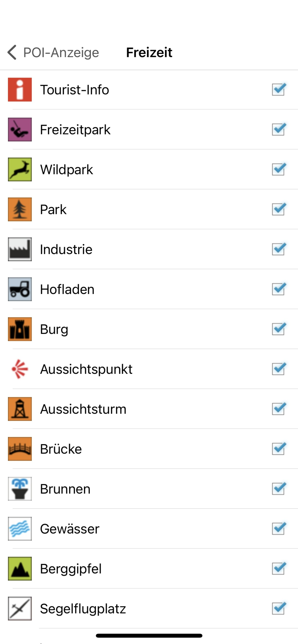This screenshot has height=644, width=298.
Task: Uncheck the Tourist-Info checkbox
Action: [279, 89]
